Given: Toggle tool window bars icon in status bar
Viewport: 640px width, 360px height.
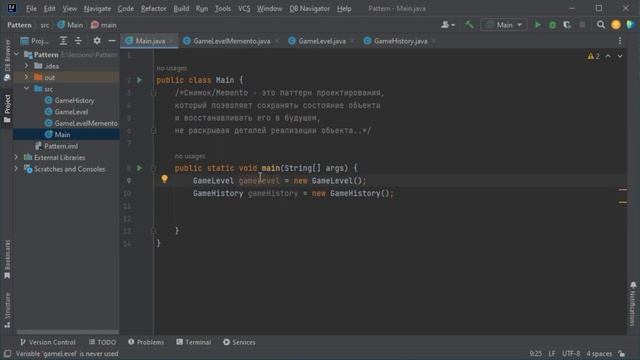Looking at the screenshot, I should (7, 353).
